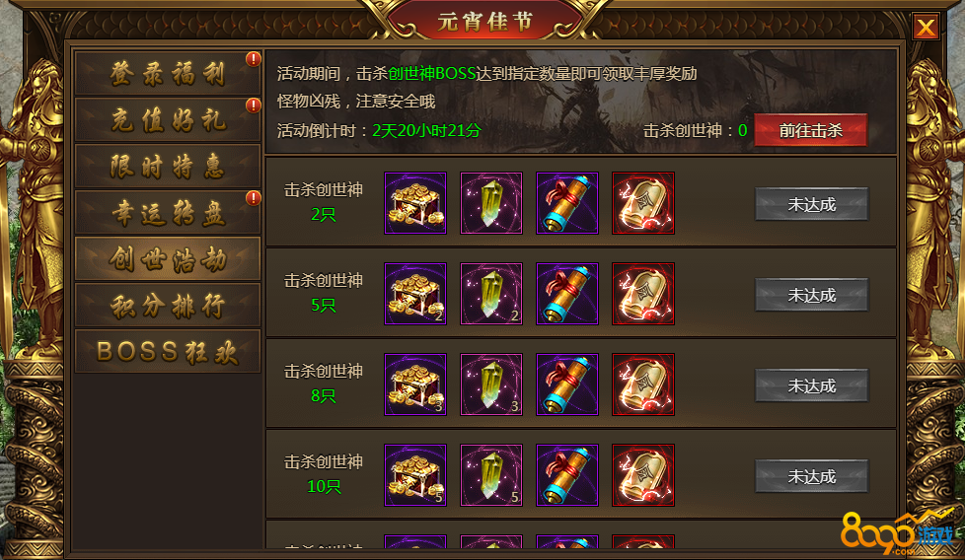The image size is (965, 560).
Task: Click red token icon in 5只 row
Action: 643,294
